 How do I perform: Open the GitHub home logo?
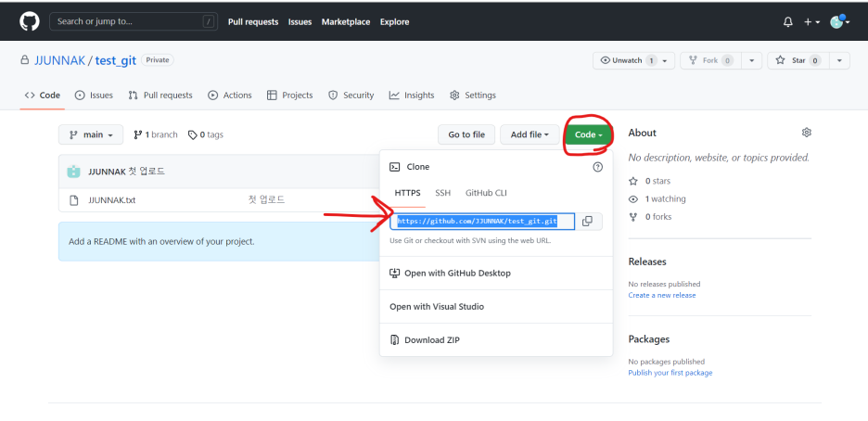[30, 21]
